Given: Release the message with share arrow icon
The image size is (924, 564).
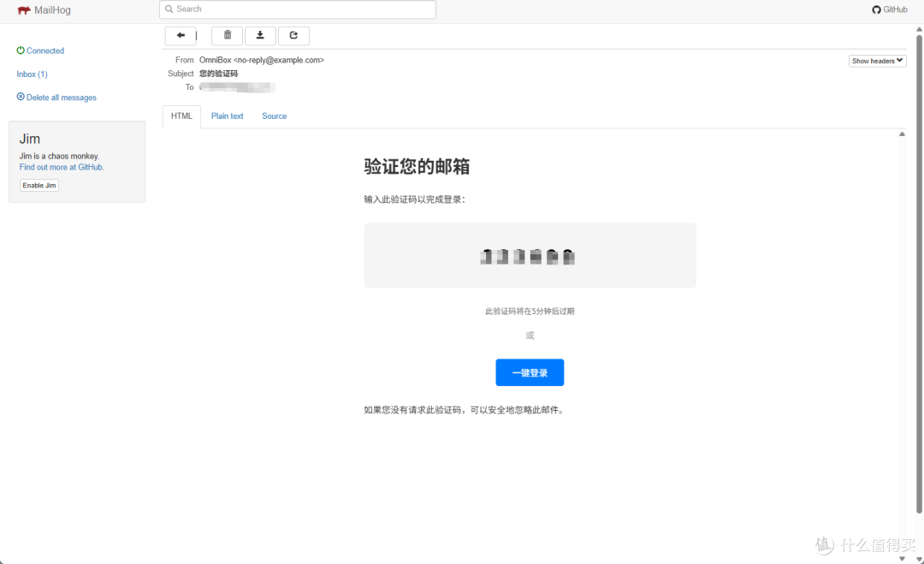Looking at the screenshot, I should point(293,35).
